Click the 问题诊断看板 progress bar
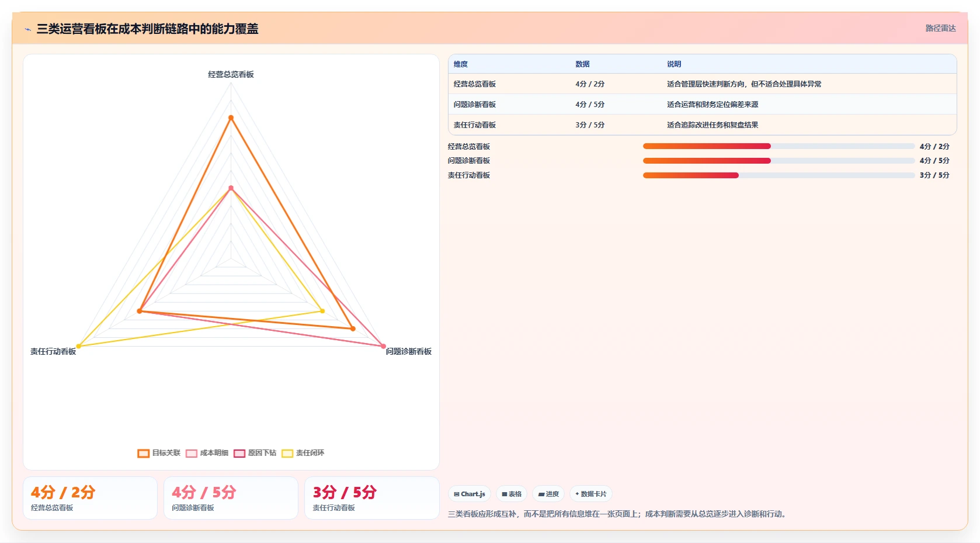The height and width of the screenshot is (543, 980). [x=779, y=161]
